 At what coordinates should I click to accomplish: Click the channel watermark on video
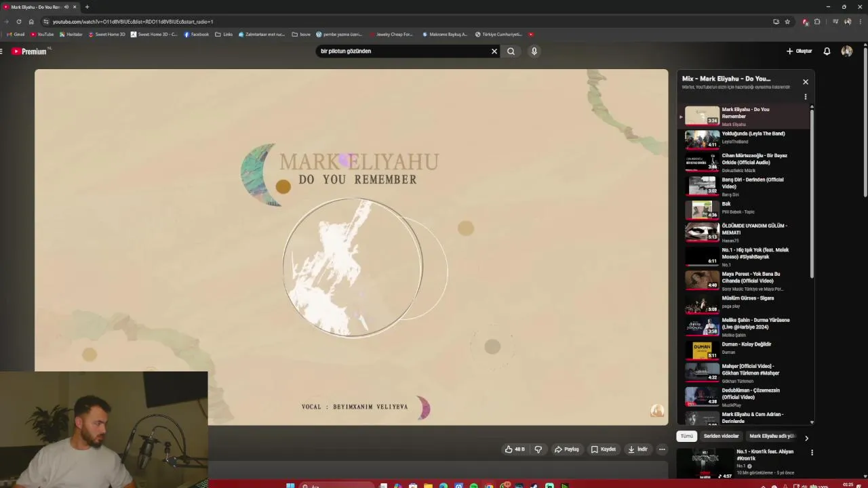657,411
